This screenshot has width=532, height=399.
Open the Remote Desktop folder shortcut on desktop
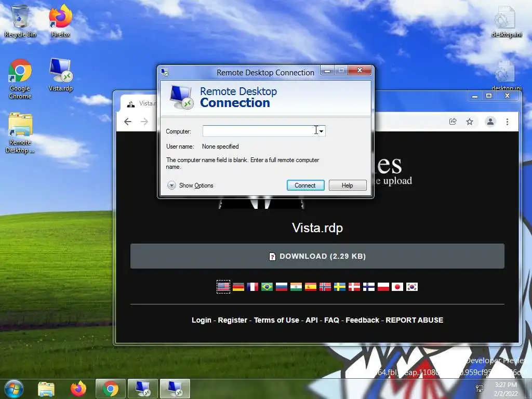point(20,133)
